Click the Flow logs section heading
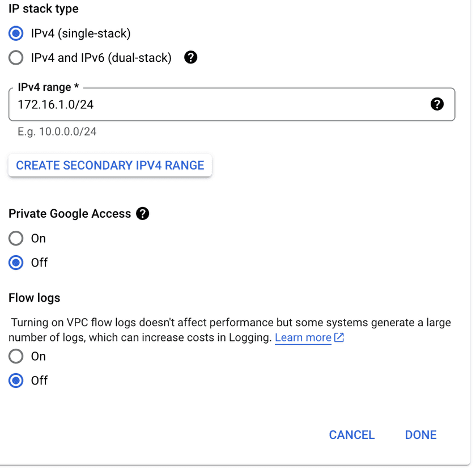476x469 pixels. pyautogui.click(x=34, y=298)
